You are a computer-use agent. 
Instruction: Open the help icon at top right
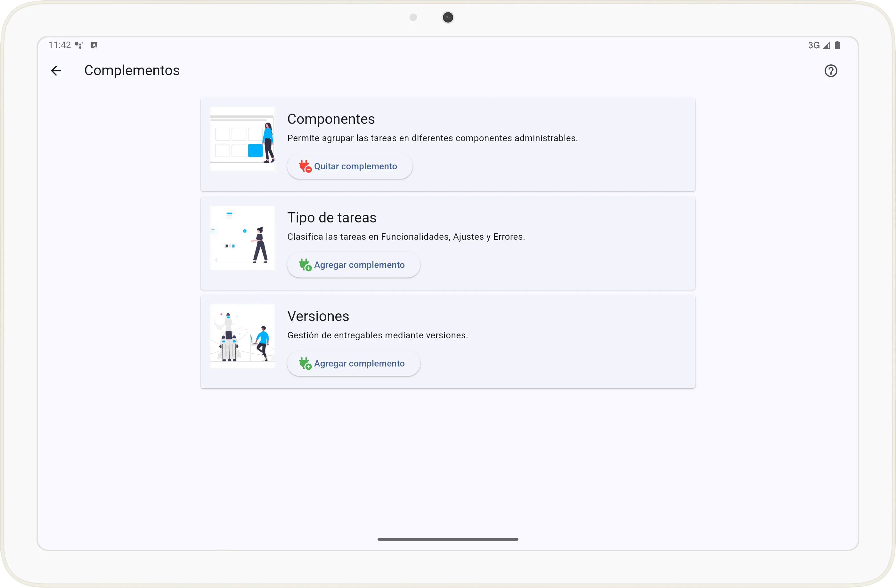831,71
